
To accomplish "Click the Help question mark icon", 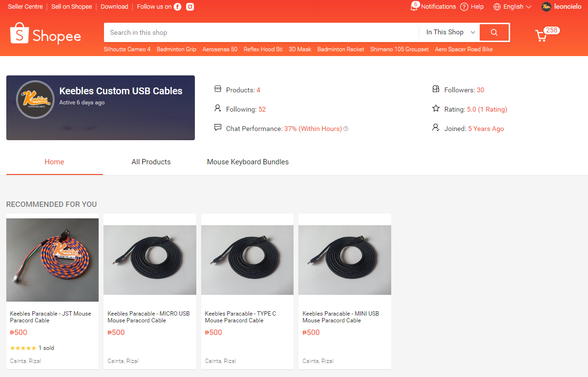I will click(x=464, y=7).
